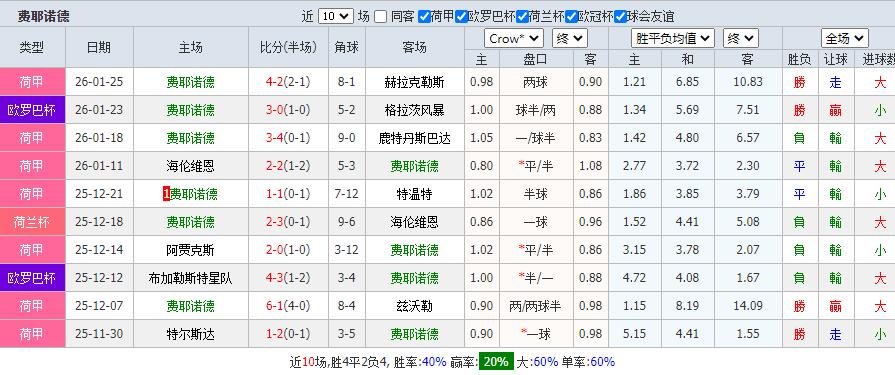Open the recent matches count dropdown
The height and width of the screenshot is (375, 895).
pyautogui.click(x=336, y=16)
